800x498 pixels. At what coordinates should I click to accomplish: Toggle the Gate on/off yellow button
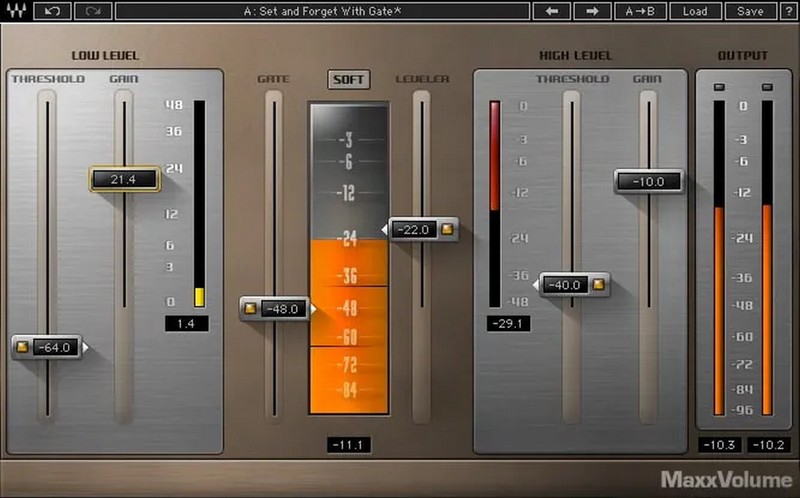tap(250, 308)
